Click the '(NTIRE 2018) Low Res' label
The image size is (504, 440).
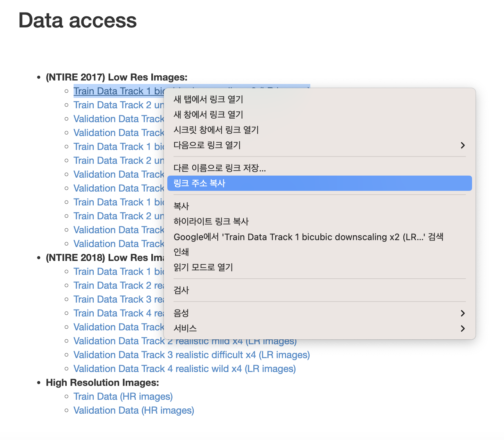click(105, 257)
